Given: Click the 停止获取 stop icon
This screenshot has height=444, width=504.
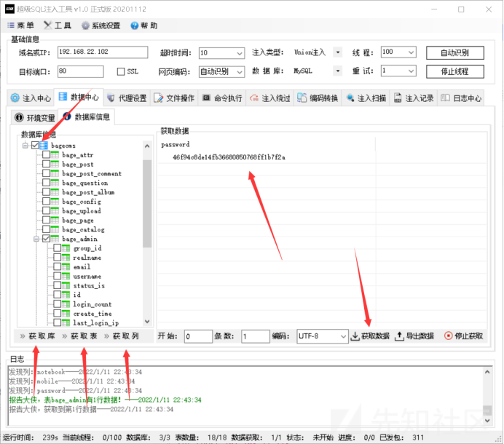Looking at the screenshot, I should (x=448, y=336).
